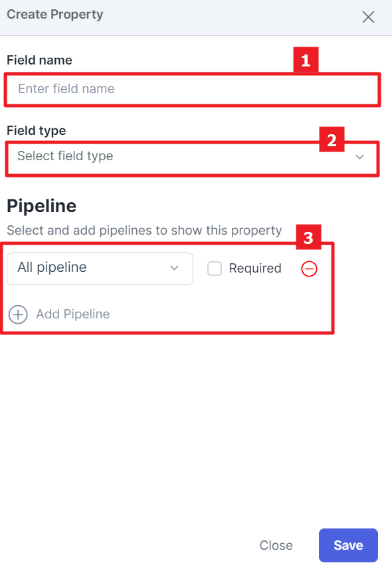
Task: Save the new property
Action: [x=348, y=546]
